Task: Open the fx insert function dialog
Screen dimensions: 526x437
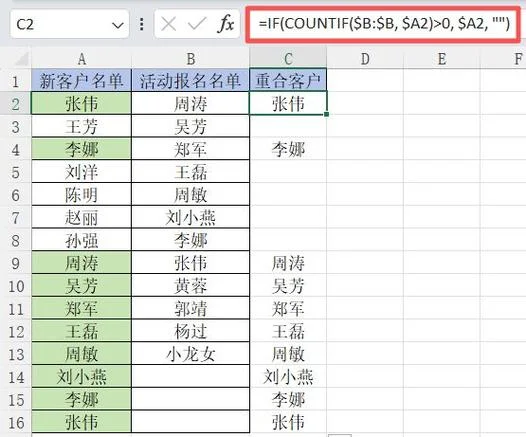Action: click(x=226, y=24)
